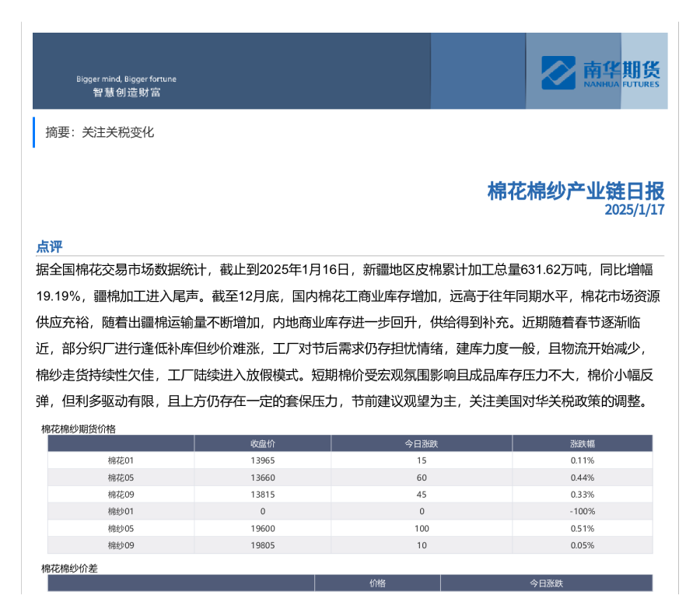700x616 pixels.
Task: Click the 'Bigger mind, Bigger fortune' slogan
Action: pos(126,79)
